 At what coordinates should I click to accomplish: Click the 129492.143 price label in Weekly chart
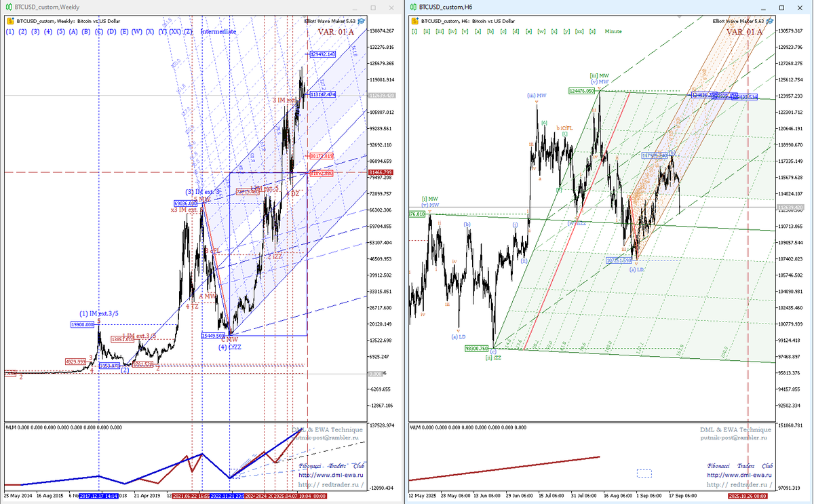[323, 54]
